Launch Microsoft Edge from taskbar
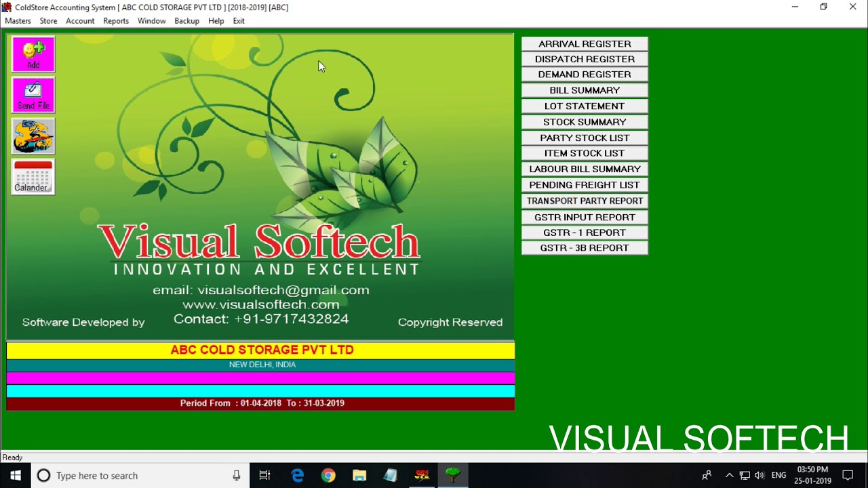This screenshot has width=868, height=488. [297, 476]
